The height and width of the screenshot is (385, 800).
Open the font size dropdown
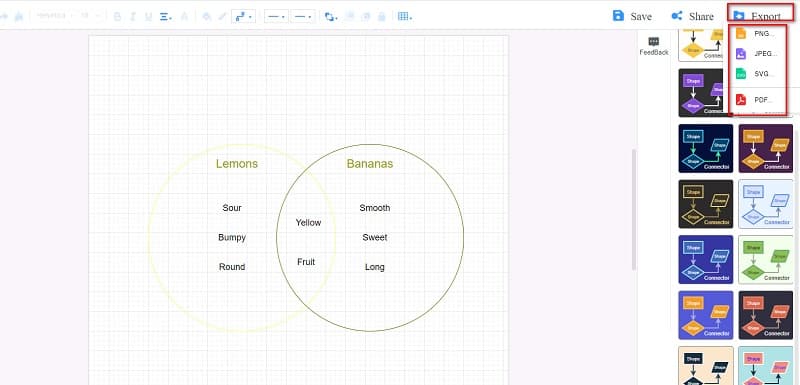click(90, 16)
